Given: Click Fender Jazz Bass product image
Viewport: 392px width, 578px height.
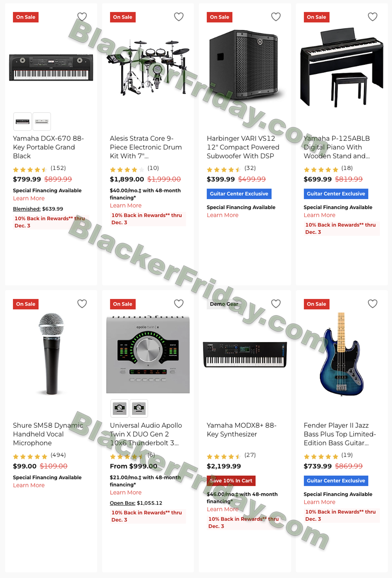Looking at the screenshot, I should click(341, 354).
